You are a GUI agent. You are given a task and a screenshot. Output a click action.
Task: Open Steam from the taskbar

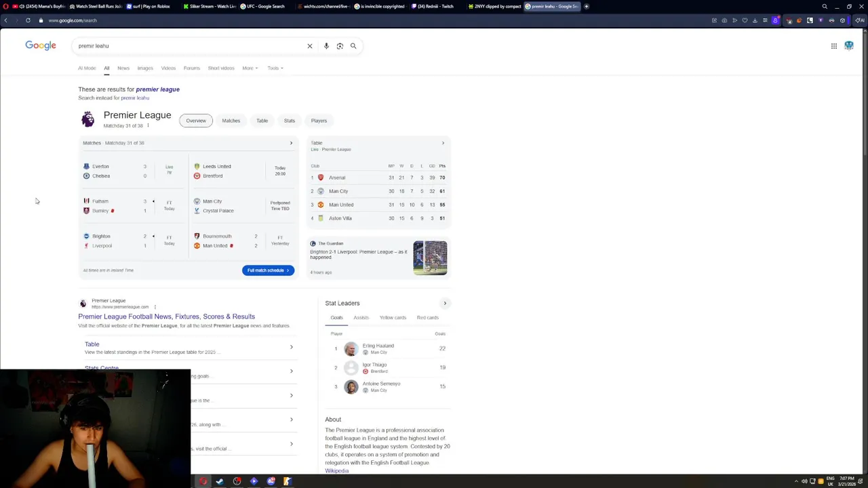(x=220, y=481)
